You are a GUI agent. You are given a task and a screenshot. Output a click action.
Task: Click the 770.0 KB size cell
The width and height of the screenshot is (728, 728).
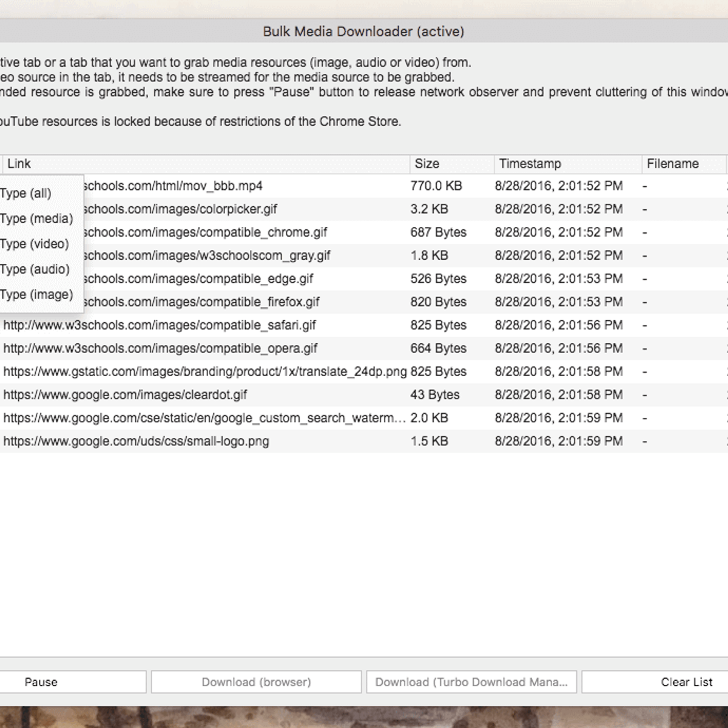pos(436,186)
